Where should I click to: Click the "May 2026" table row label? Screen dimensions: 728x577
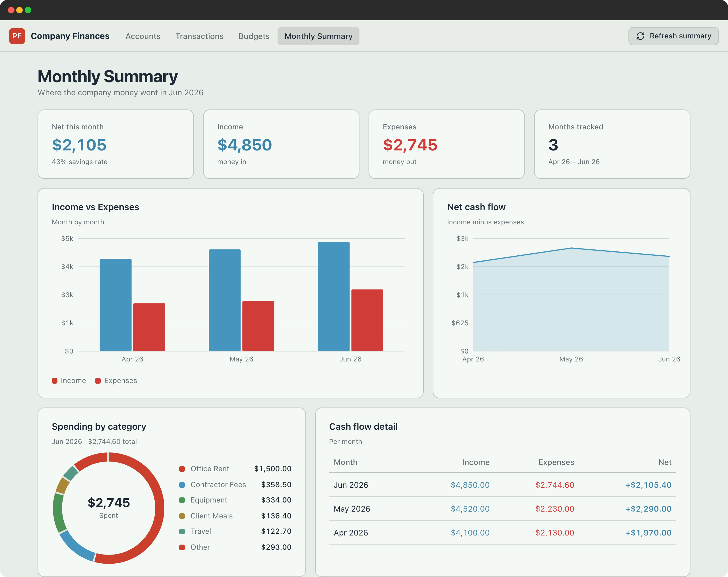click(x=352, y=509)
